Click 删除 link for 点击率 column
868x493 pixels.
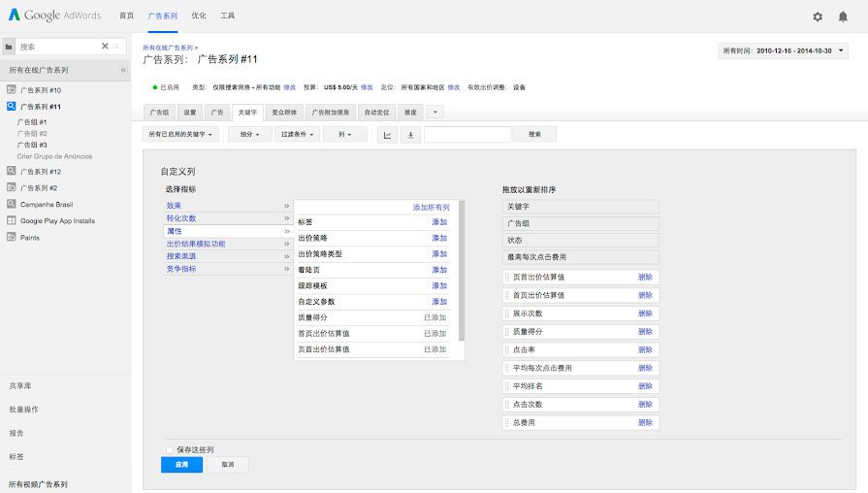645,350
